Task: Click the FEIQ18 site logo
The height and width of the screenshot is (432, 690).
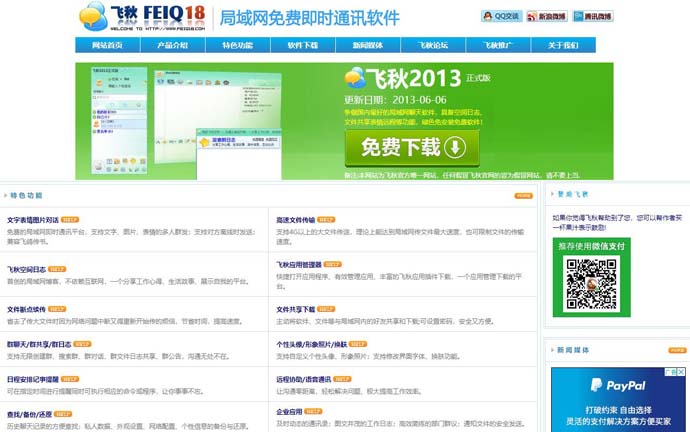Action: point(142,17)
